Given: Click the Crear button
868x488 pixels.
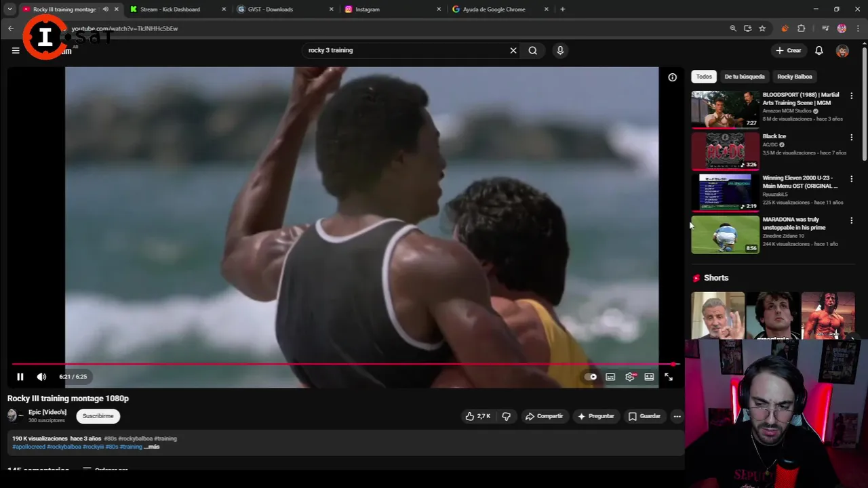Looking at the screenshot, I should (x=789, y=50).
